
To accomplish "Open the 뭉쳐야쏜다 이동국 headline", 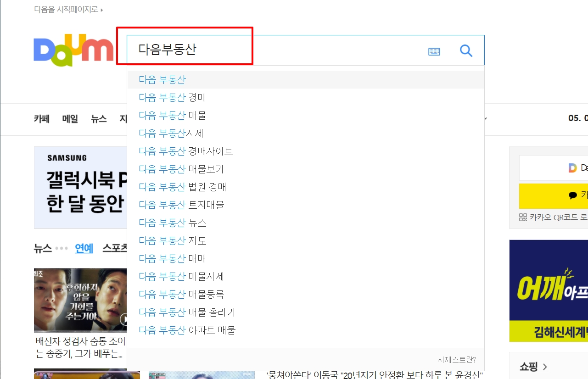I will (375, 374).
